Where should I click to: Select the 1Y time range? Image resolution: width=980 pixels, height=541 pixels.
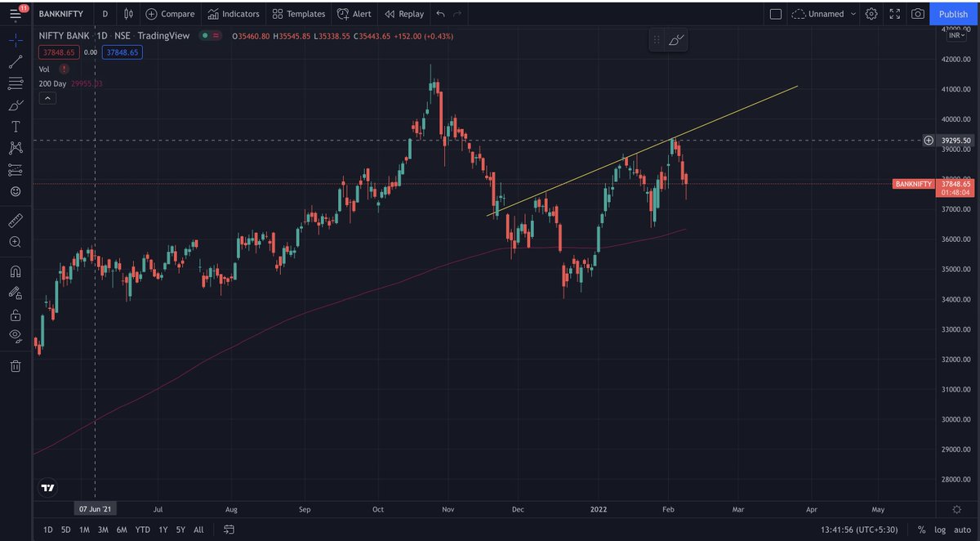click(x=163, y=530)
